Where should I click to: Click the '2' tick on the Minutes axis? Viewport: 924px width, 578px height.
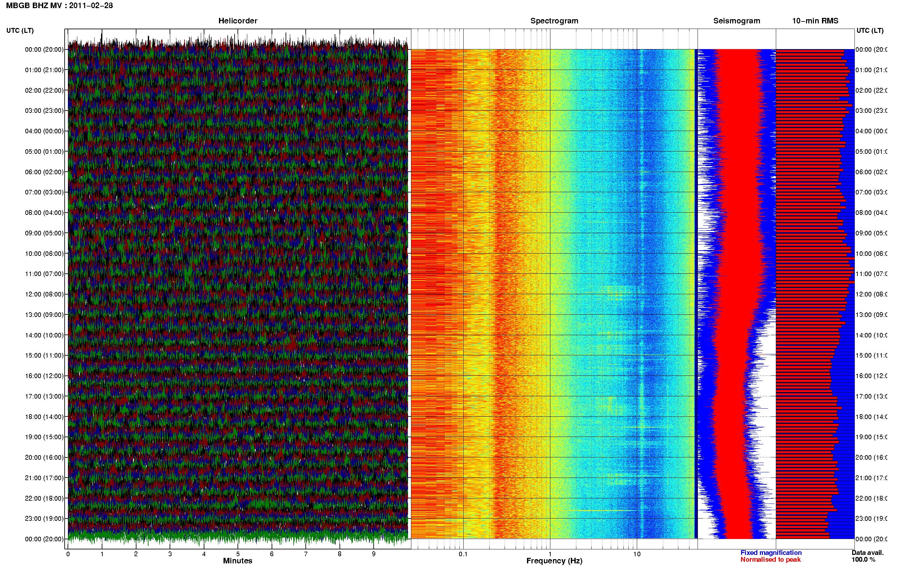click(x=136, y=554)
